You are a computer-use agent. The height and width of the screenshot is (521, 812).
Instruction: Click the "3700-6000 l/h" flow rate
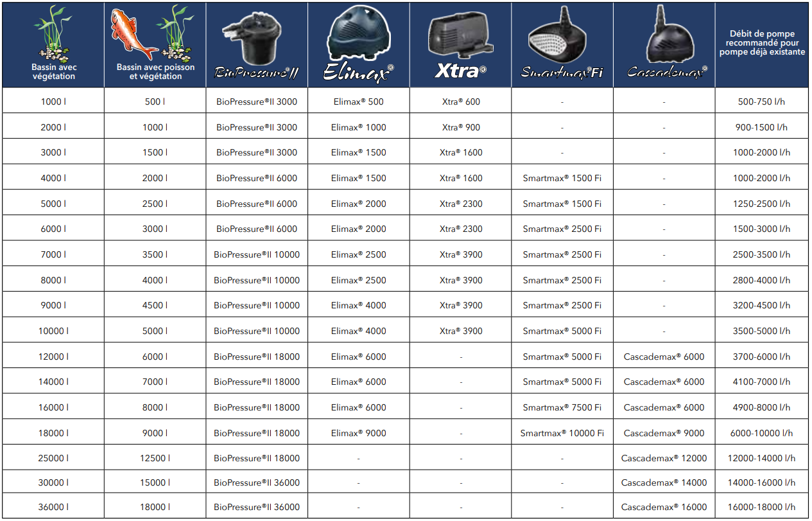[x=762, y=357]
